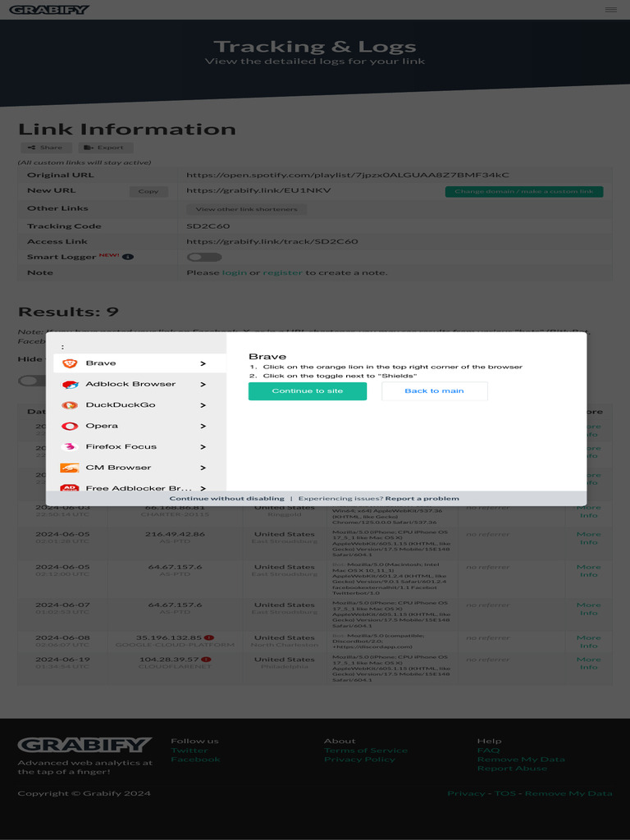
Task: Click the red warning icon beside 35.196.132.85
Action: 209,637
